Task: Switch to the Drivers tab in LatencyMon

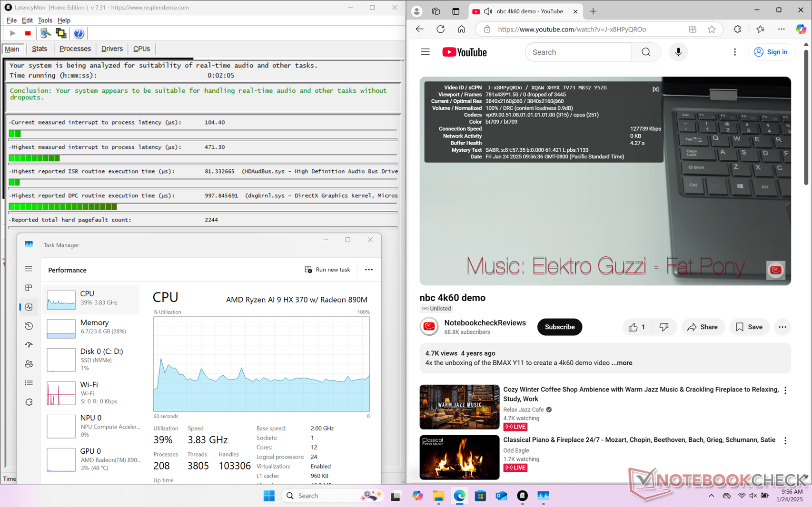Action: [x=112, y=49]
